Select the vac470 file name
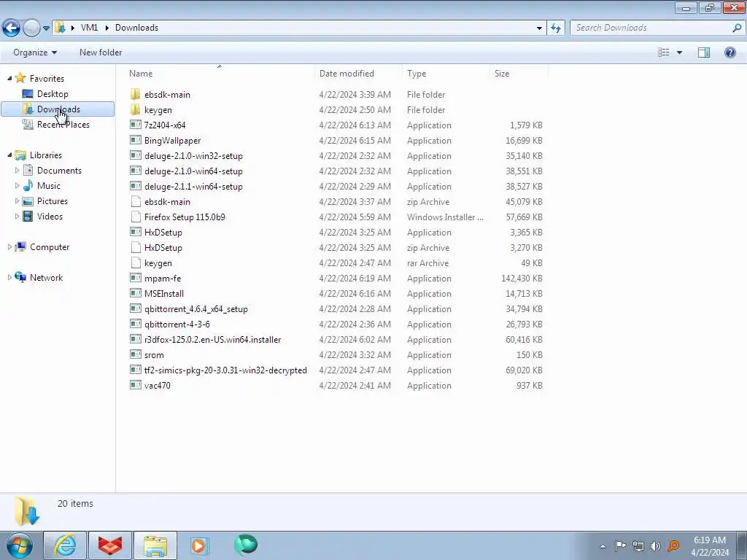 pyautogui.click(x=158, y=385)
